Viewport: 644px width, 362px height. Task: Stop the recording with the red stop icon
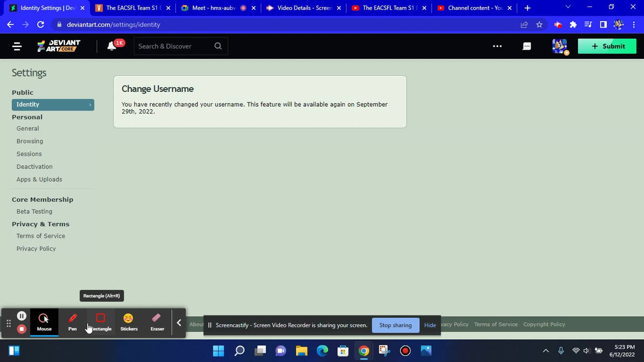(22, 329)
